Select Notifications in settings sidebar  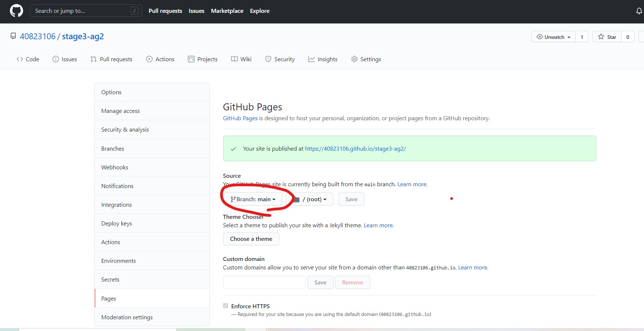(152, 186)
